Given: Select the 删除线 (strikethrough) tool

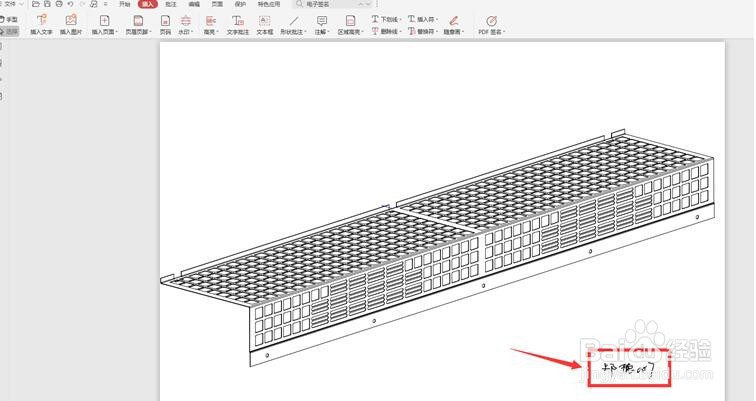Looking at the screenshot, I should 384,31.
